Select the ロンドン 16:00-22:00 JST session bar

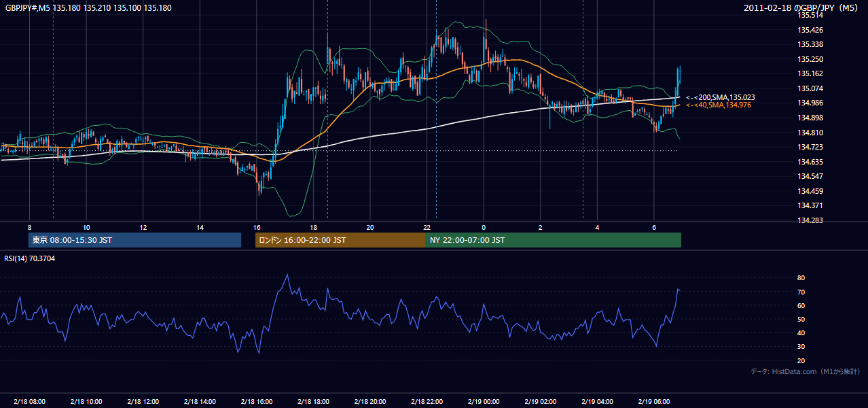340,240
